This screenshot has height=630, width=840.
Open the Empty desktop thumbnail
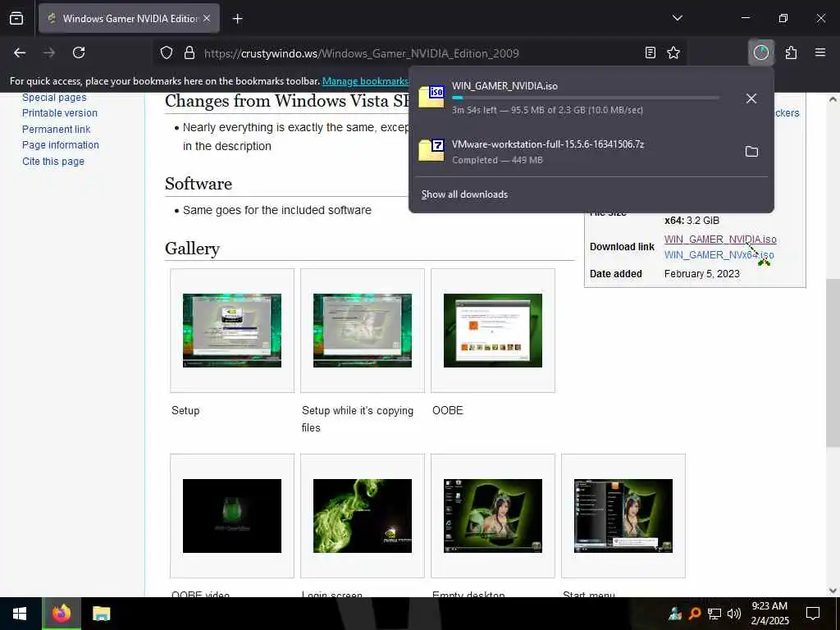point(493,516)
